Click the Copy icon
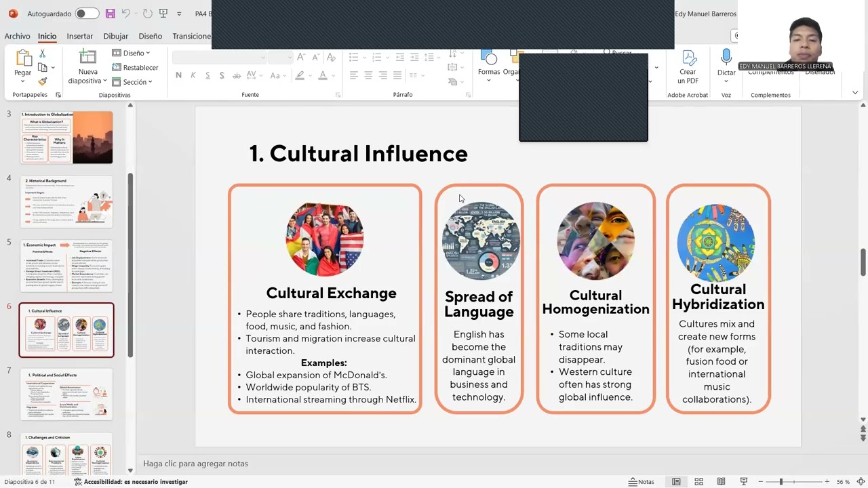868x488 pixels. pos(43,67)
